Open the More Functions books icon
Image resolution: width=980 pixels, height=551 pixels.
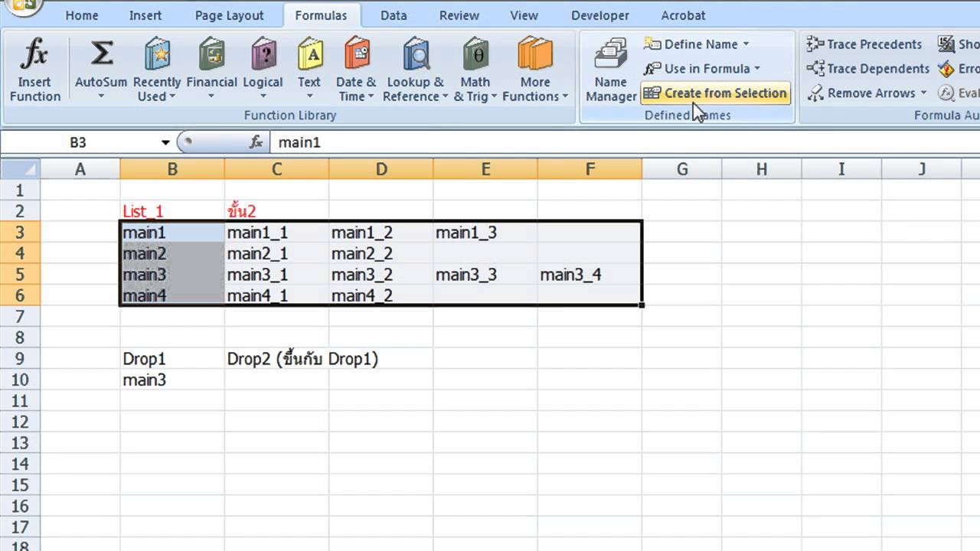tap(535, 55)
